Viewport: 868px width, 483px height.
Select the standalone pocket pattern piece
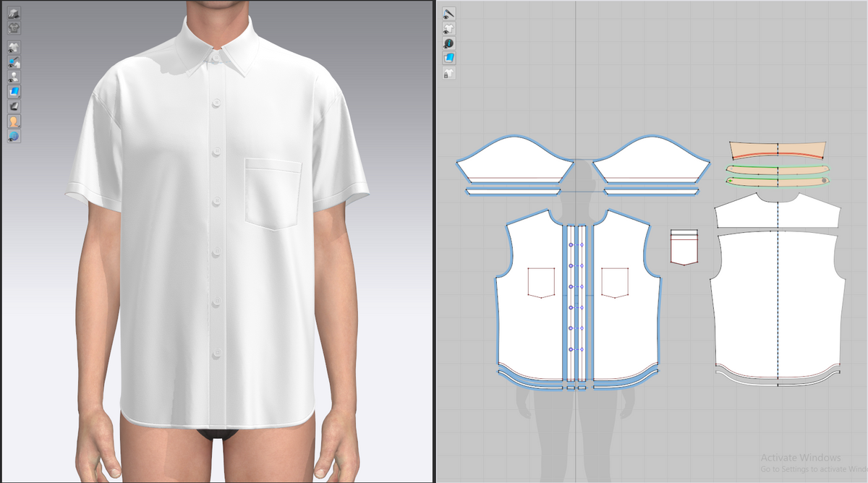683,247
